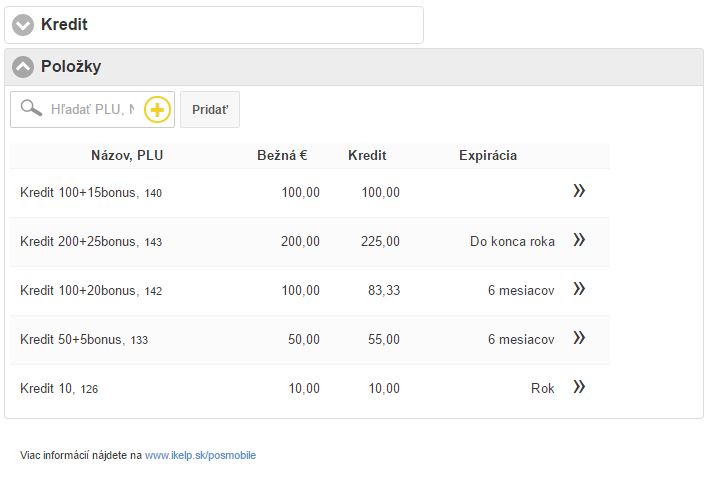Collapse the Položky section

pos(23,67)
